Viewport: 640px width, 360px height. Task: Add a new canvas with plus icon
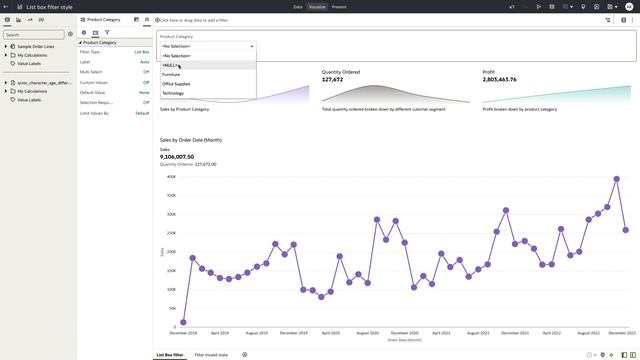[x=244, y=355]
